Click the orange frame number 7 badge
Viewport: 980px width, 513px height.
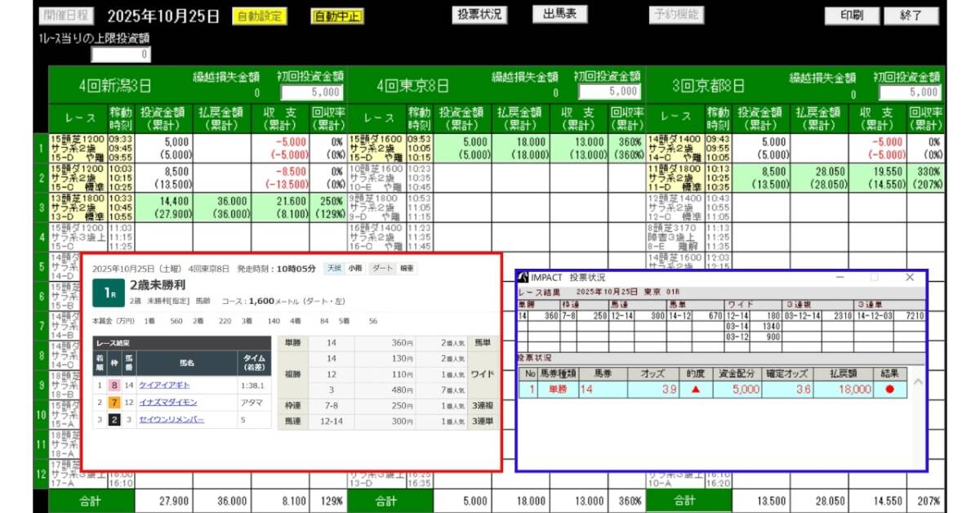pyautogui.click(x=115, y=402)
